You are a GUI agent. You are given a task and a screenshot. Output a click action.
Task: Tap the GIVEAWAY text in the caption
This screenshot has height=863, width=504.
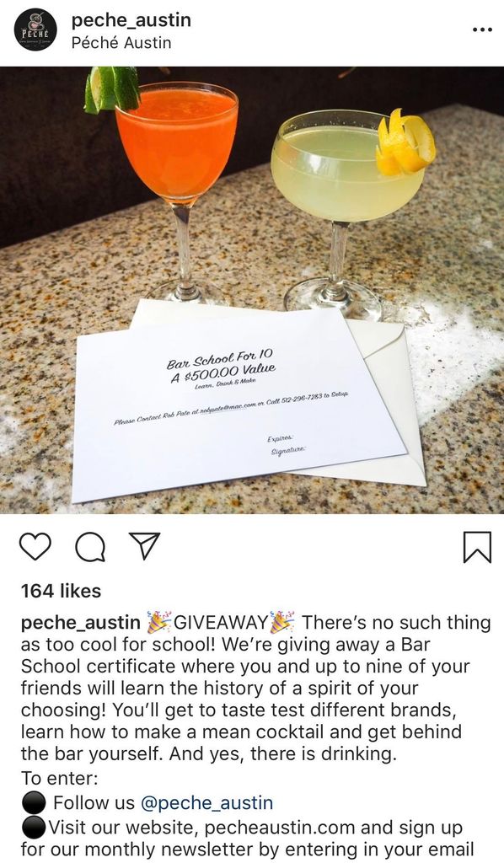pyautogui.click(x=221, y=623)
